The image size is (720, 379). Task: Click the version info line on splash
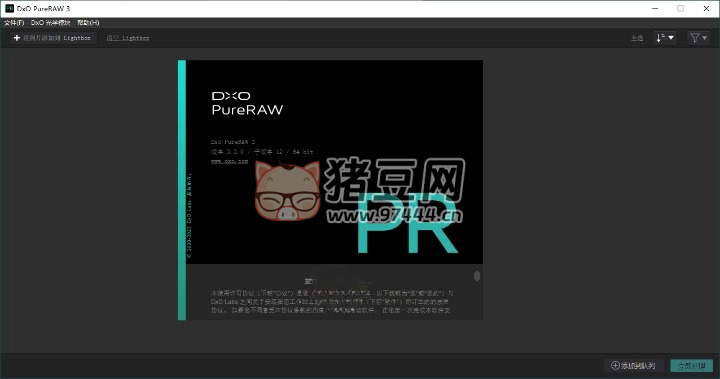point(262,152)
